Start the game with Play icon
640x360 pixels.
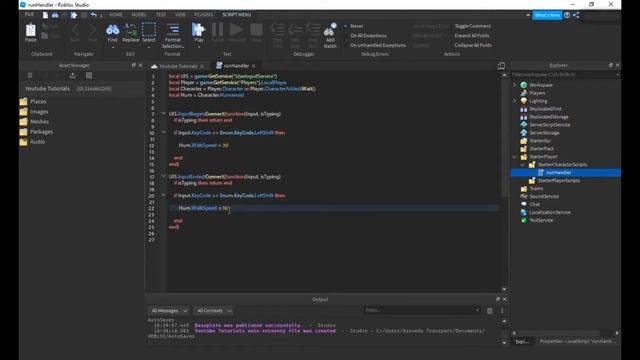coord(198,29)
